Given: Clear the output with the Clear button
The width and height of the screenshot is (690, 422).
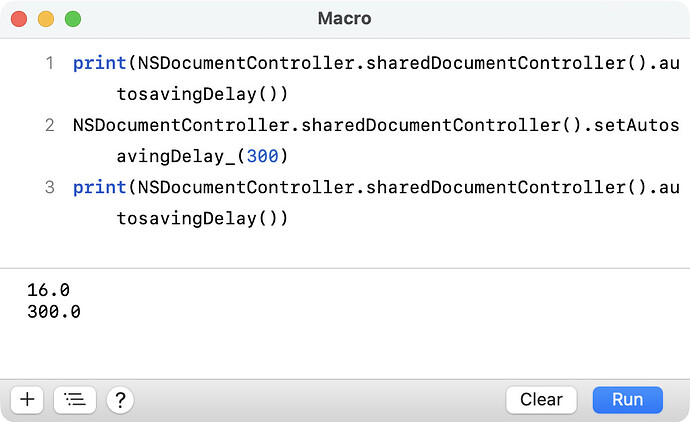Looking at the screenshot, I should tap(541, 400).
